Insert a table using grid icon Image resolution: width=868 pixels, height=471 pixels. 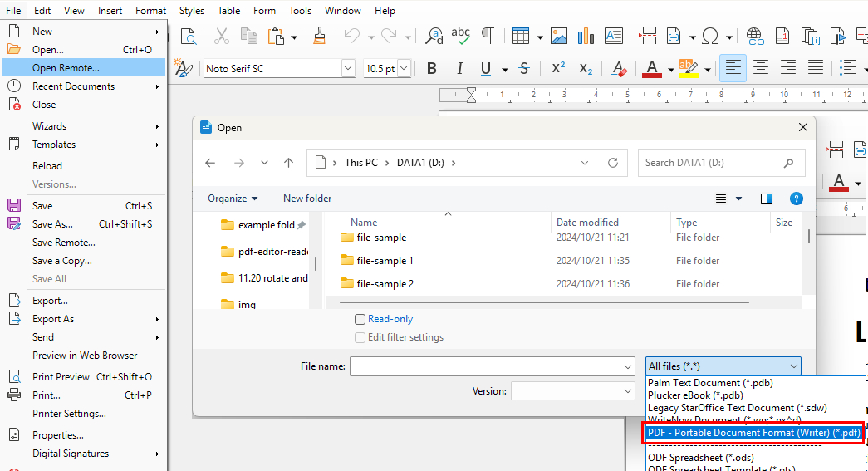pos(520,37)
